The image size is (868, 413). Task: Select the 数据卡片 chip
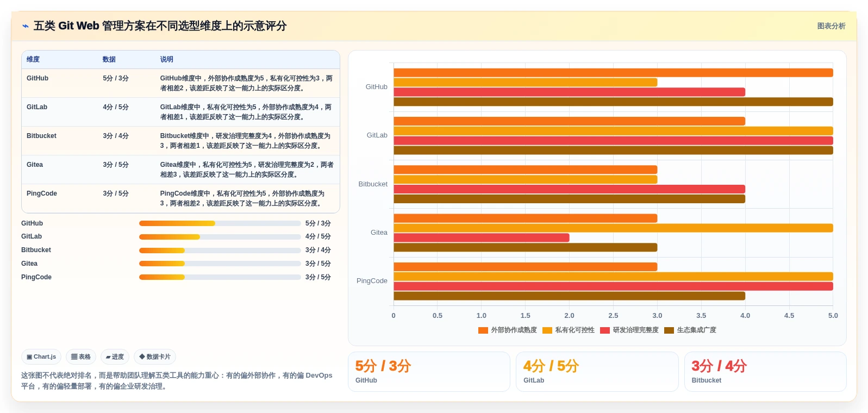155,357
